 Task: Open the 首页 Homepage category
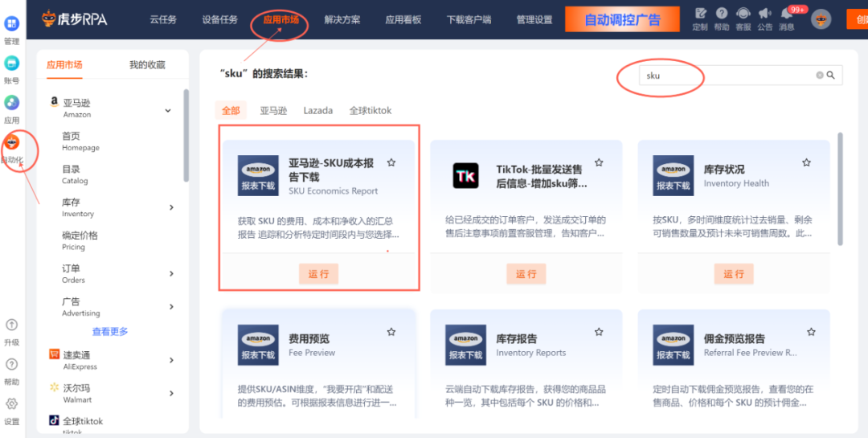pyautogui.click(x=81, y=141)
